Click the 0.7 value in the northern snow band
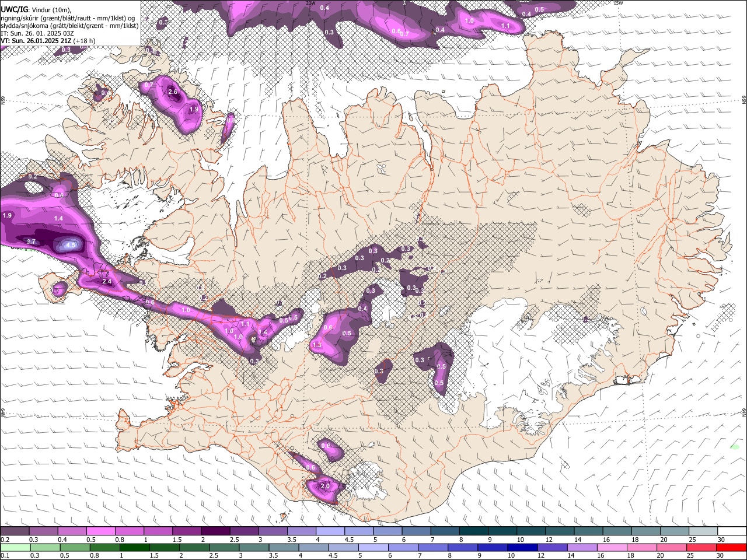Image resolution: width=747 pixels, height=560 pixels. [x=404, y=34]
